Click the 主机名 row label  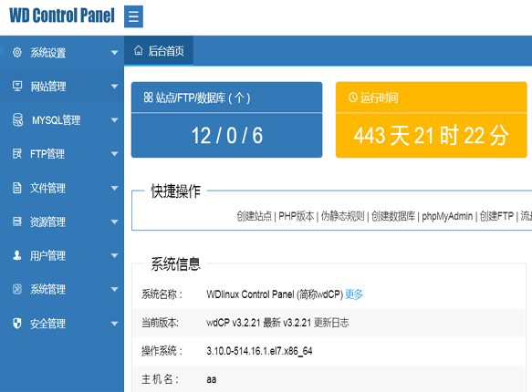(x=160, y=379)
